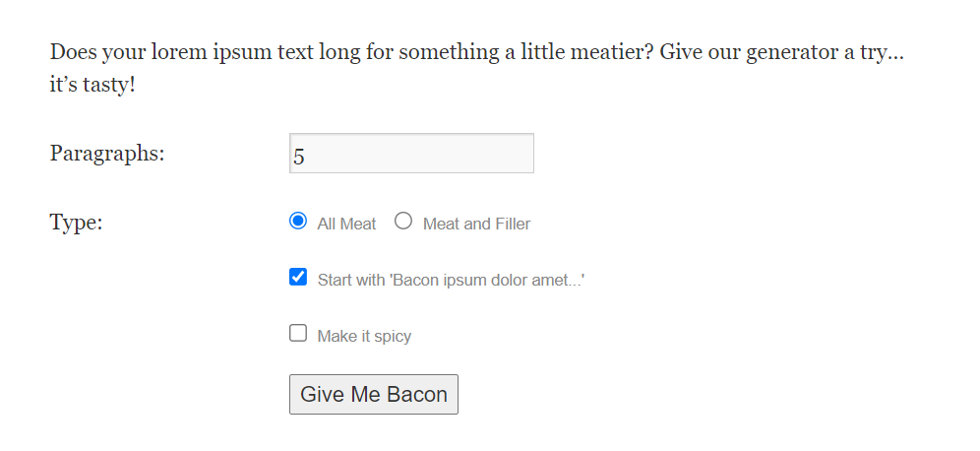The width and height of the screenshot is (980, 451).
Task: Click the value 5 in the Paragraphs box
Action: pyautogui.click(x=299, y=156)
